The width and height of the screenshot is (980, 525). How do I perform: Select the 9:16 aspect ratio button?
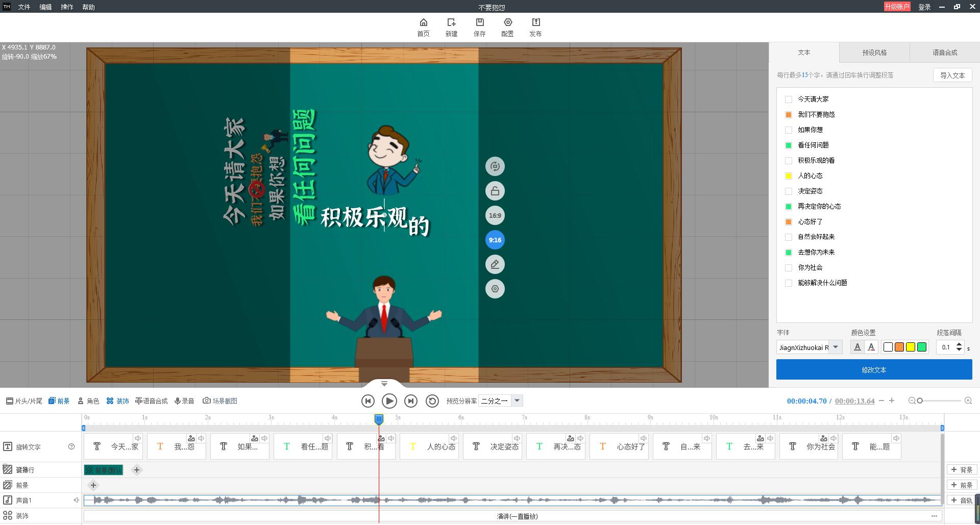495,240
